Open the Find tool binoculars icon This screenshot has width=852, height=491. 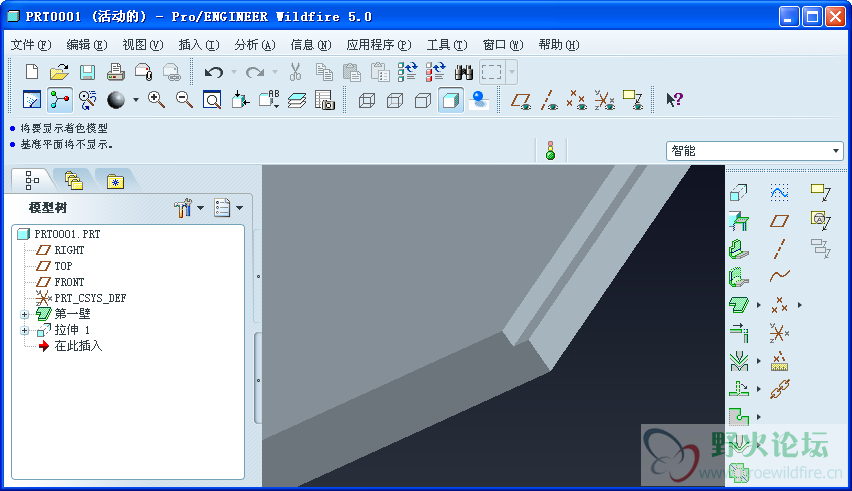[x=463, y=72]
